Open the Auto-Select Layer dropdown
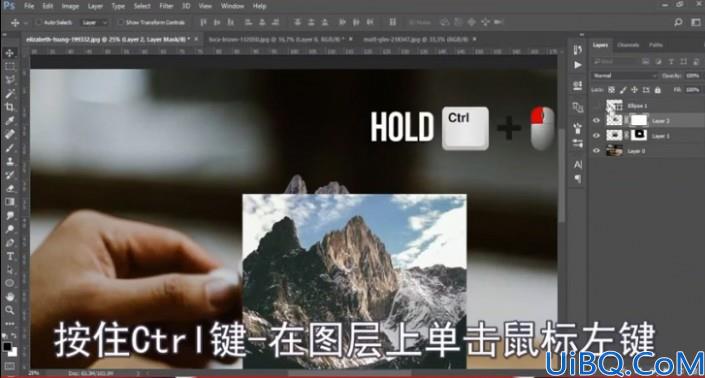This screenshot has height=378, width=705. tap(95, 22)
